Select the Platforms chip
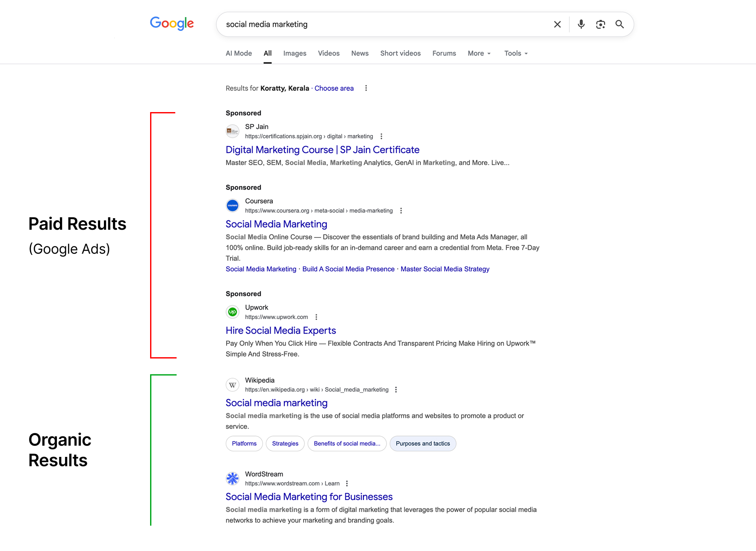The height and width of the screenshot is (551, 756). (244, 444)
